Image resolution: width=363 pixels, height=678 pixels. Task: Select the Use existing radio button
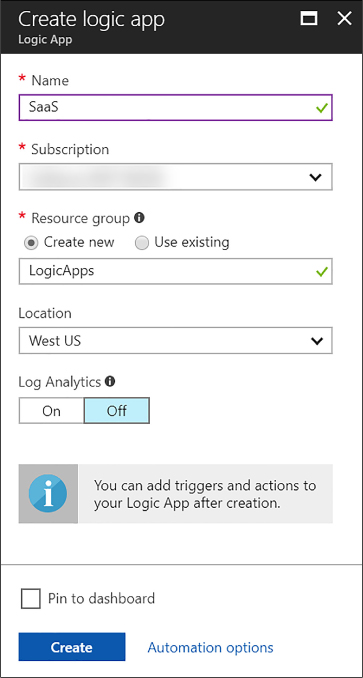click(x=141, y=243)
